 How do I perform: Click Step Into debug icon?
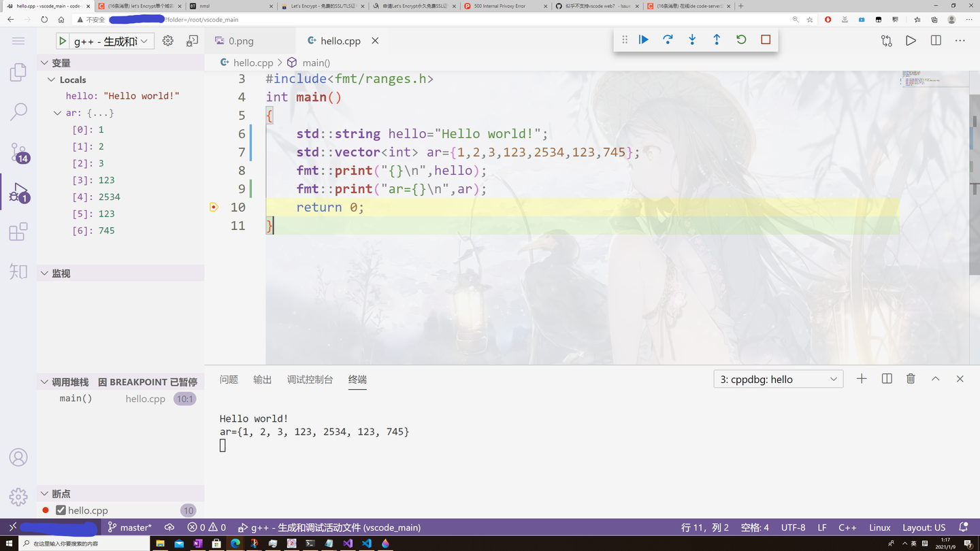[692, 39]
